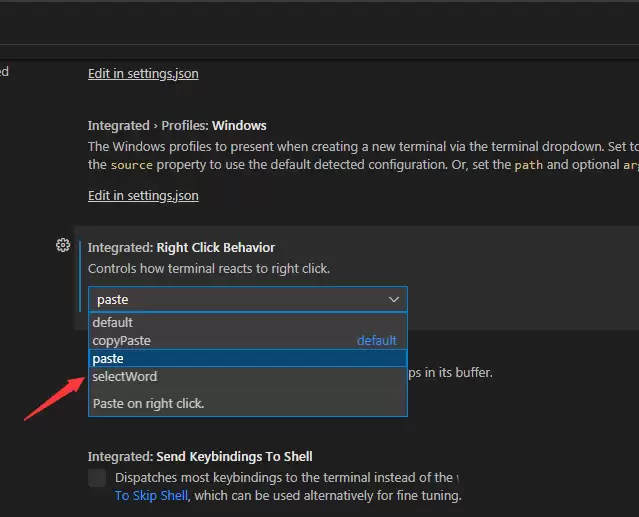
Task: Click the gear icon beside Right Click Behavior
Action: 63,245
